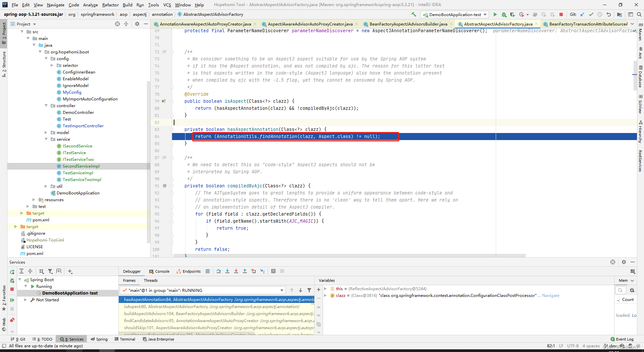Update project with Git blue arrow
Image resolution: width=644 pixels, height=352 pixels.
point(582,14)
